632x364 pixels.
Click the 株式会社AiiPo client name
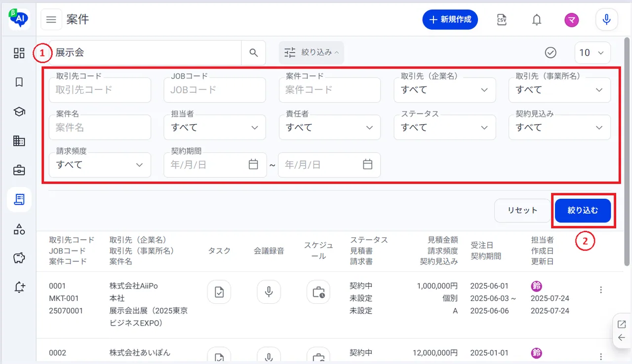coord(134,286)
